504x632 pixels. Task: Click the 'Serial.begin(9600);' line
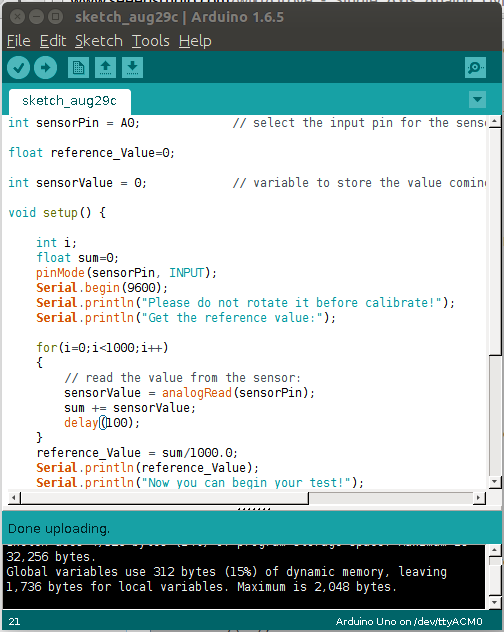(102, 288)
